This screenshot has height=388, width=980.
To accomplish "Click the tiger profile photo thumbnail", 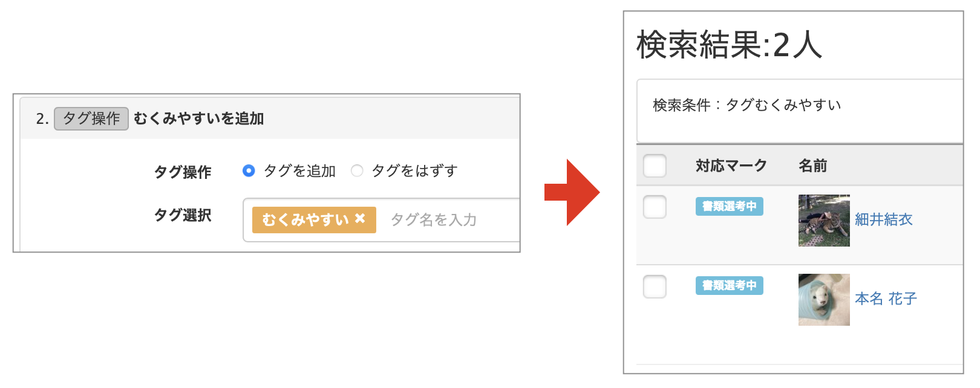I will (x=824, y=219).
